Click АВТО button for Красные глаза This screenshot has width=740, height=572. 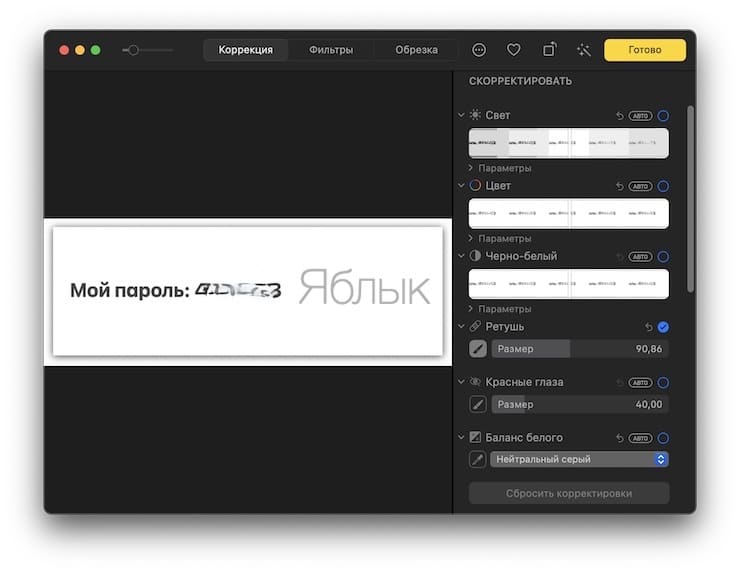[640, 383]
